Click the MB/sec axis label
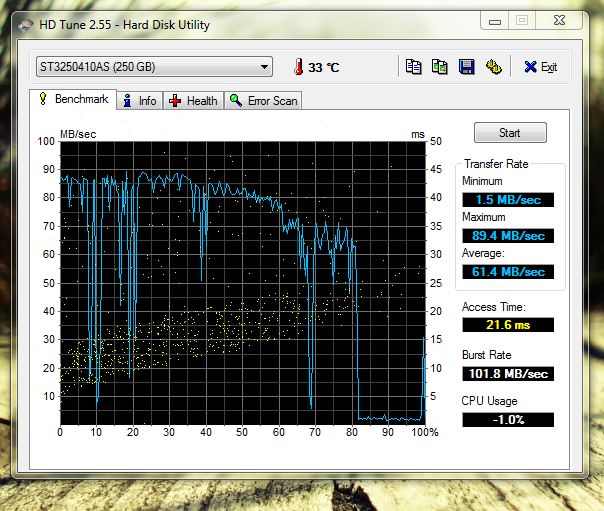Viewport: 604px width, 511px height. pos(78,134)
